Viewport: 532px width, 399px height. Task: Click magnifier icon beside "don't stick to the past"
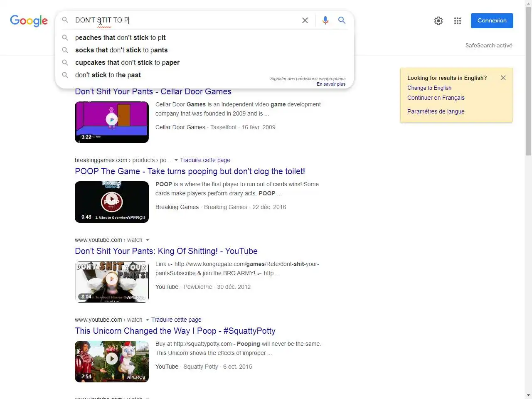[x=65, y=75]
